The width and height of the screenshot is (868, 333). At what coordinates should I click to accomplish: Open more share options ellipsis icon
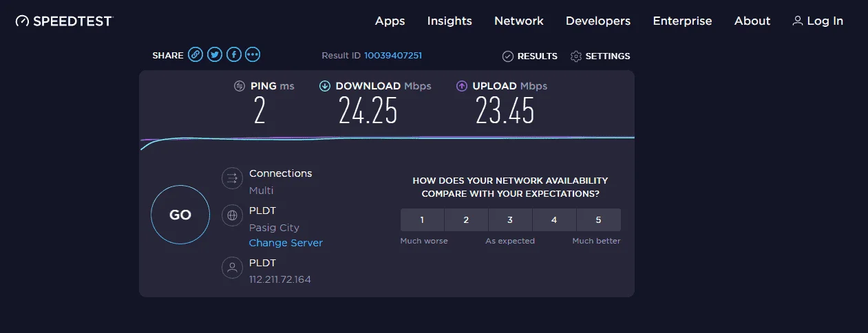tap(253, 55)
